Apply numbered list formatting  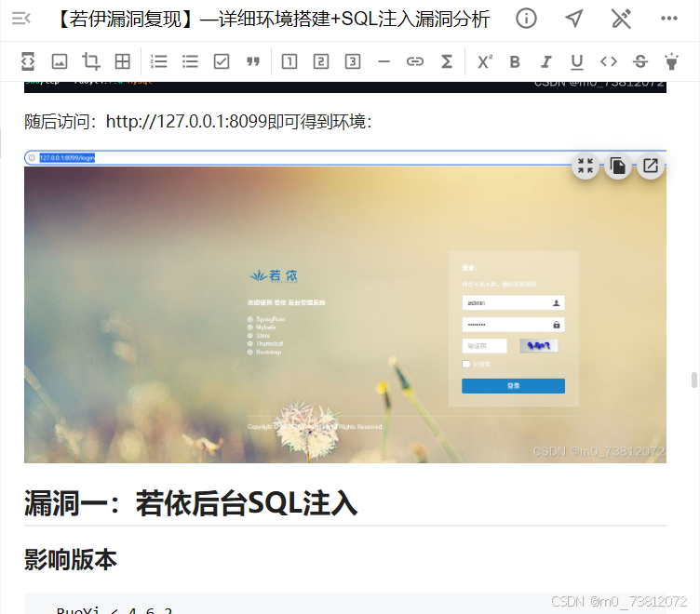click(x=158, y=61)
